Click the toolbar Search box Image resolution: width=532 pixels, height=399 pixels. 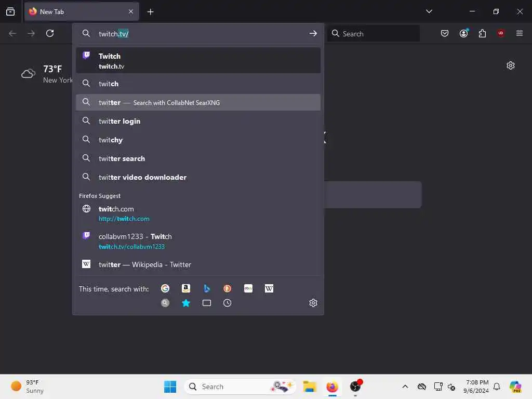pos(373,33)
